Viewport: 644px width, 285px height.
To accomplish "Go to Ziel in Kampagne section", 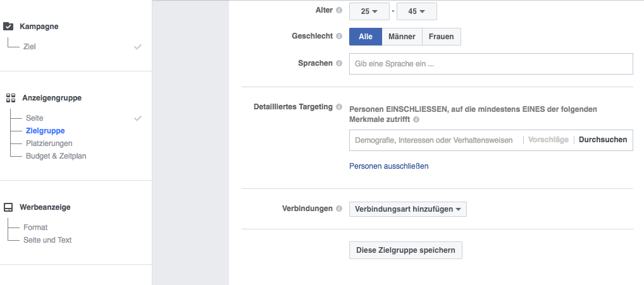I will point(30,47).
